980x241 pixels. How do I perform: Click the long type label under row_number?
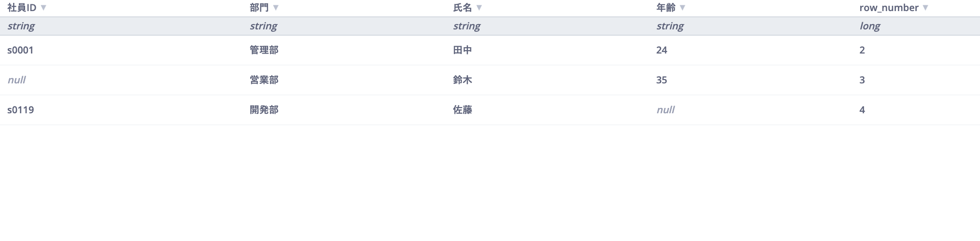pos(870,26)
